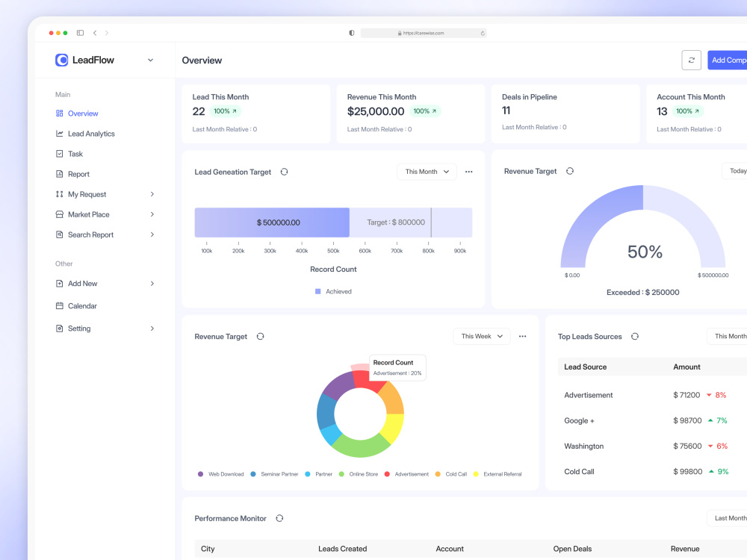Image resolution: width=747 pixels, height=560 pixels.
Task: Refresh the Revenue Target gauge card
Action: 570,171
